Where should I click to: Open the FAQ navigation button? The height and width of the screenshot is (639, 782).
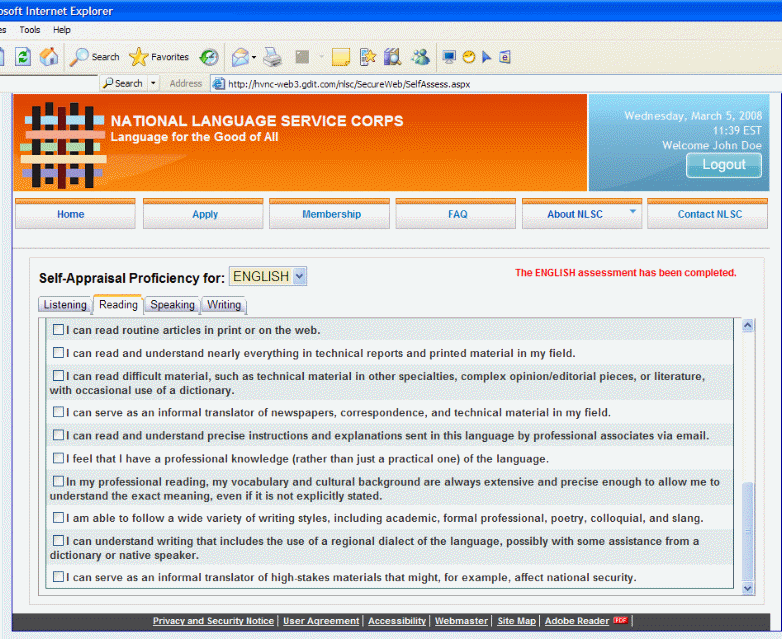456,214
